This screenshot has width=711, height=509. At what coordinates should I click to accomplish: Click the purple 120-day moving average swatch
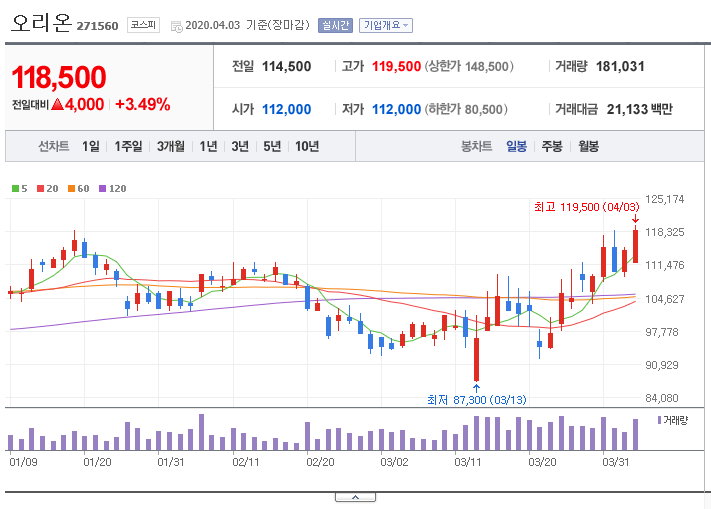(102, 189)
